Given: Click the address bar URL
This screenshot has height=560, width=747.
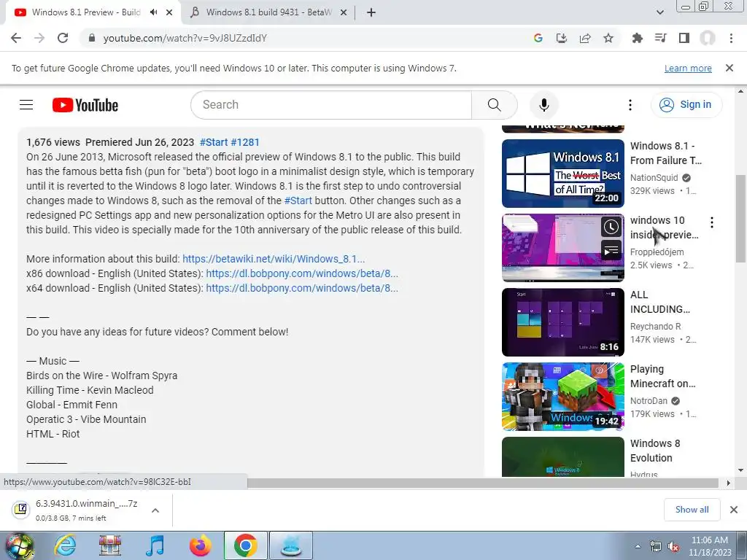Looking at the screenshot, I should pyautogui.click(x=185, y=38).
